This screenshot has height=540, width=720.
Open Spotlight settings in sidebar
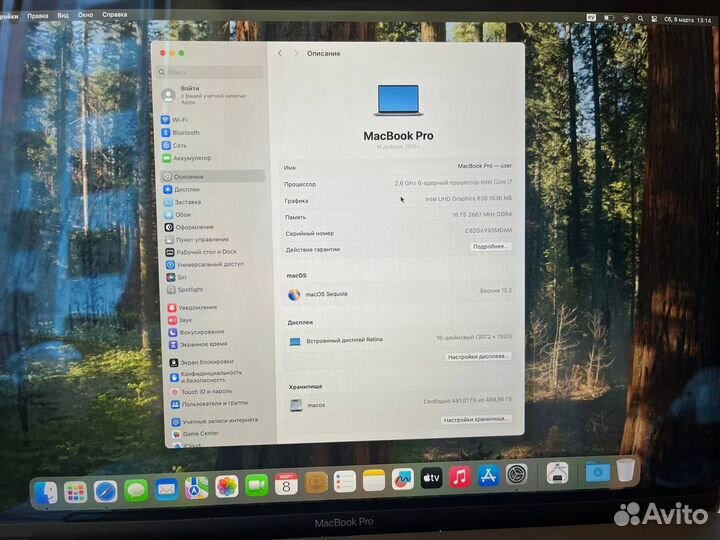(185, 289)
